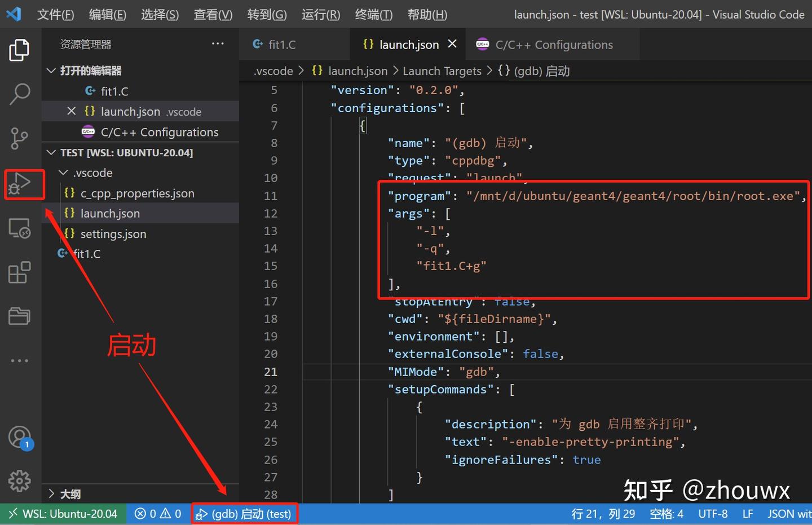Open the Explorer view
Screen dimensions: 812x525
(19, 50)
